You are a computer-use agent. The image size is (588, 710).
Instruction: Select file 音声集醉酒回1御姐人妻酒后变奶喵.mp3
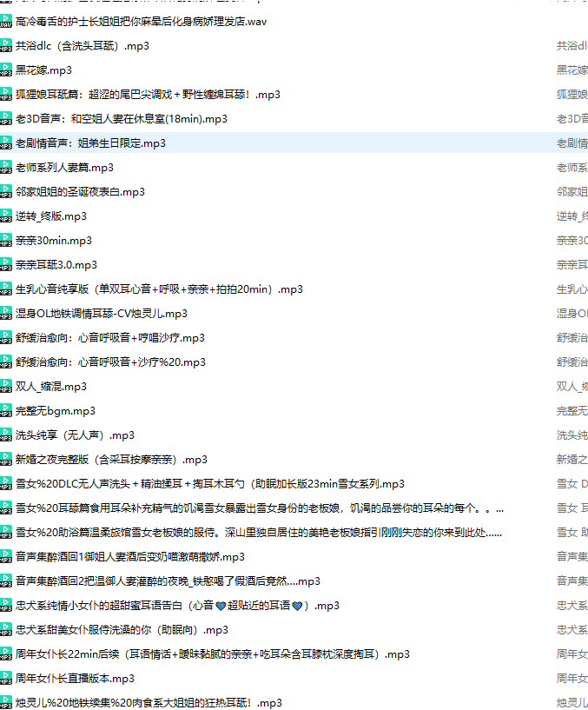pos(130,557)
